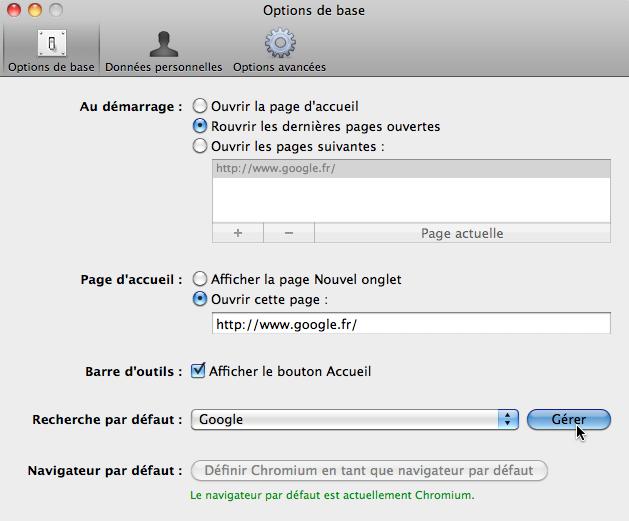Click 'Définir Chromium en tant que navigateur par défaut'
The height and width of the screenshot is (521, 629).
[x=369, y=470]
